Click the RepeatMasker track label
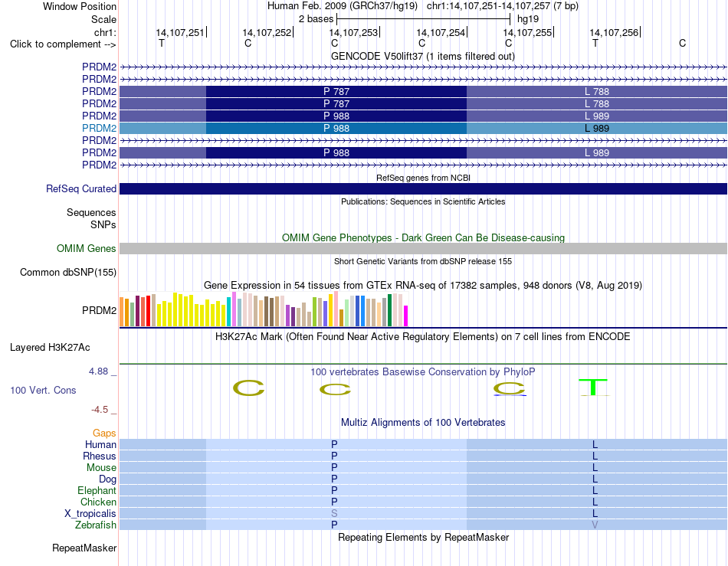The image size is (728, 566). tap(84, 548)
